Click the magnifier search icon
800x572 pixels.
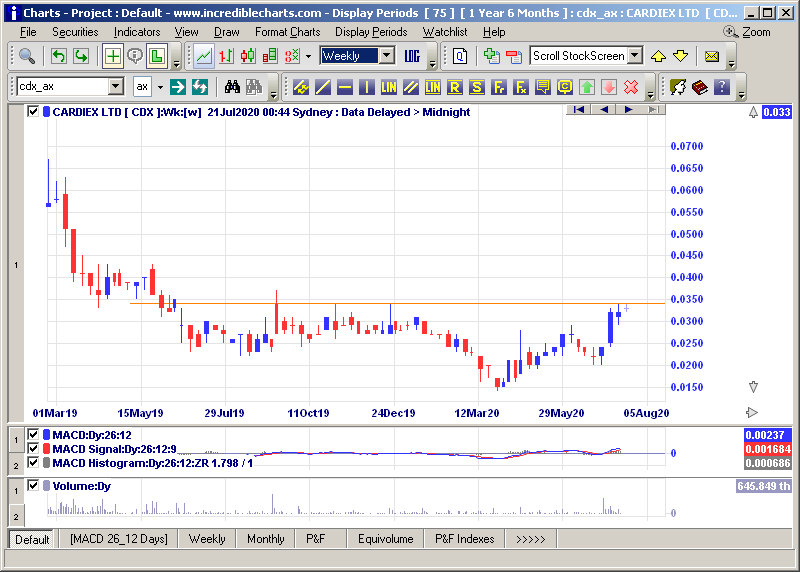(27, 56)
